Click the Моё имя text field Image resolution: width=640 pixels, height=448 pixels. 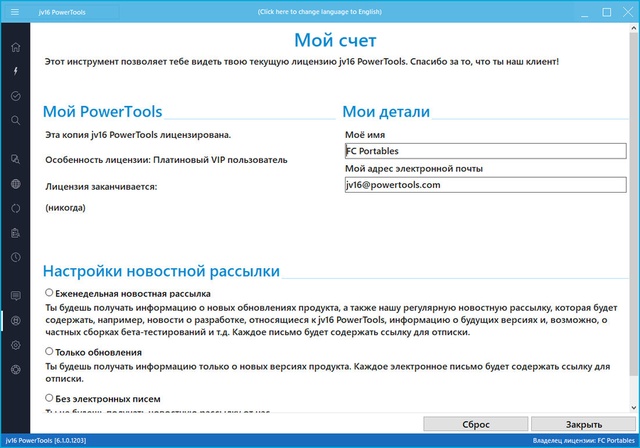coord(484,151)
